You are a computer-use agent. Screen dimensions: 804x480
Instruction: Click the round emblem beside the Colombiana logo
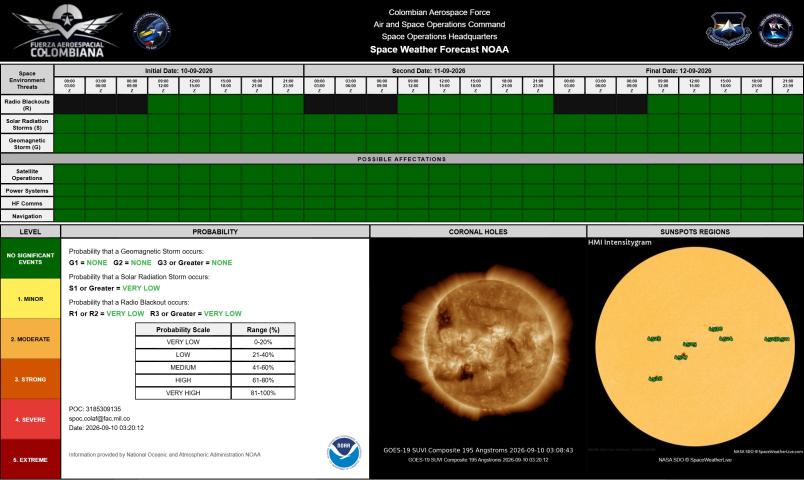(x=152, y=32)
